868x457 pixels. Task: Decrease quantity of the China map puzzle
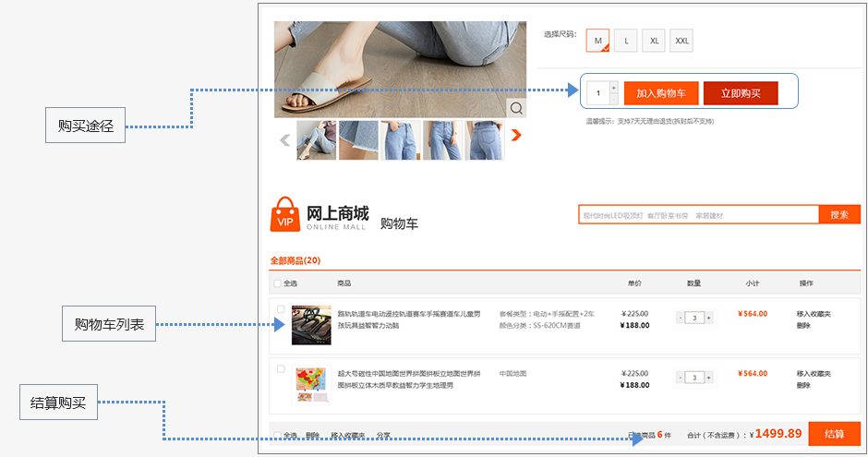pos(680,377)
